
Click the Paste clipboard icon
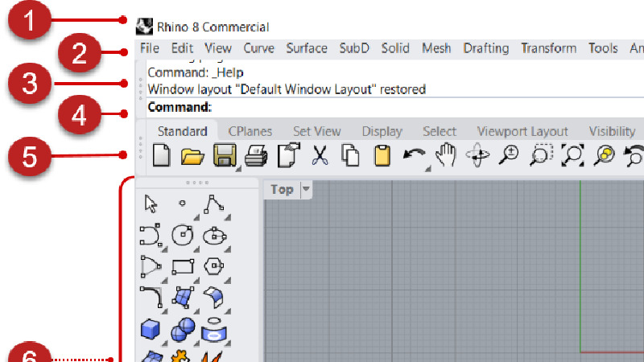tap(382, 155)
